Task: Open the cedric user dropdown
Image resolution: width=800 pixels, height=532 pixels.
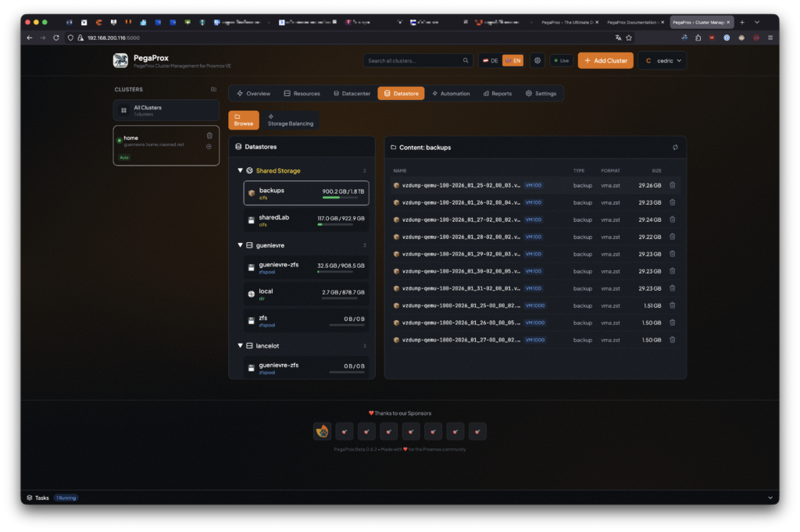Action: [x=662, y=60]
